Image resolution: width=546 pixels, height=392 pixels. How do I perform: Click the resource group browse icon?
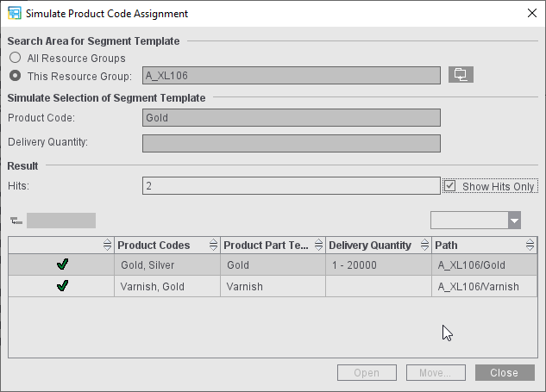click(x=461, y=75)
